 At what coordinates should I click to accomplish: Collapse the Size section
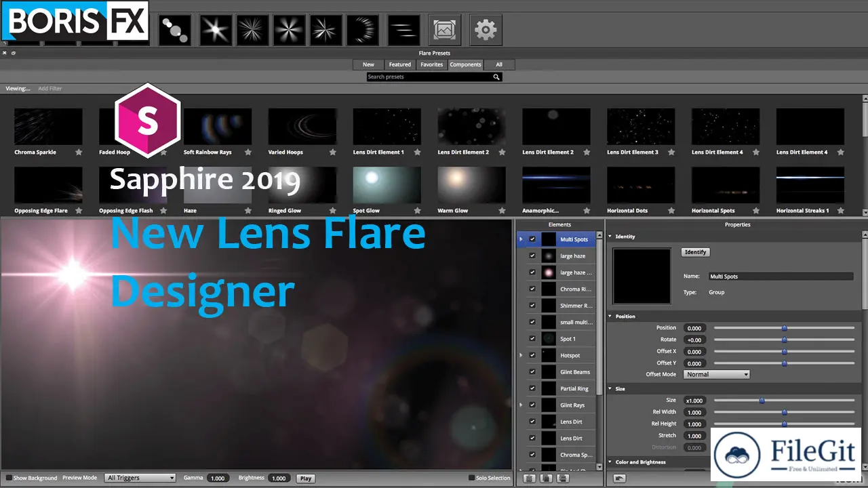(x=610, y=389)
